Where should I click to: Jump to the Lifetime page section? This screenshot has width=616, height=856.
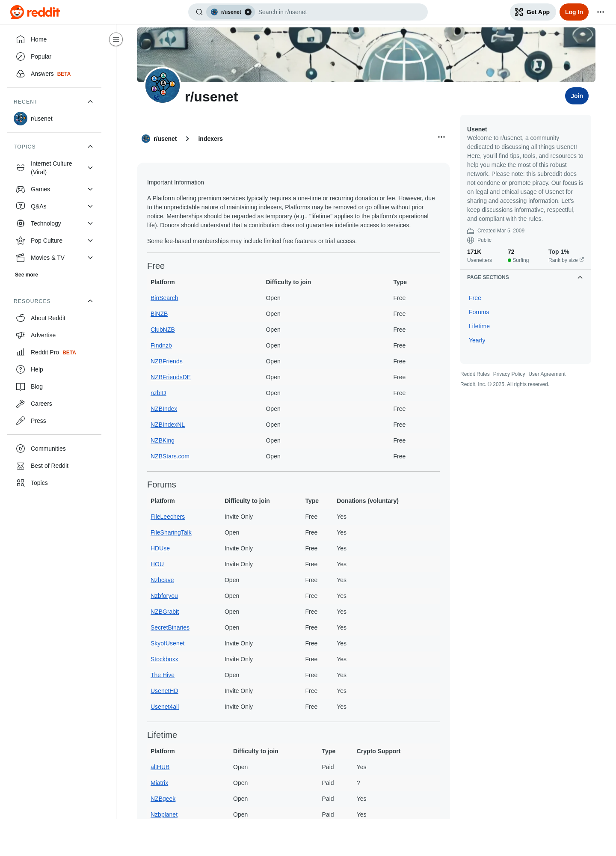pyautogui.click(x=479, y=326)
